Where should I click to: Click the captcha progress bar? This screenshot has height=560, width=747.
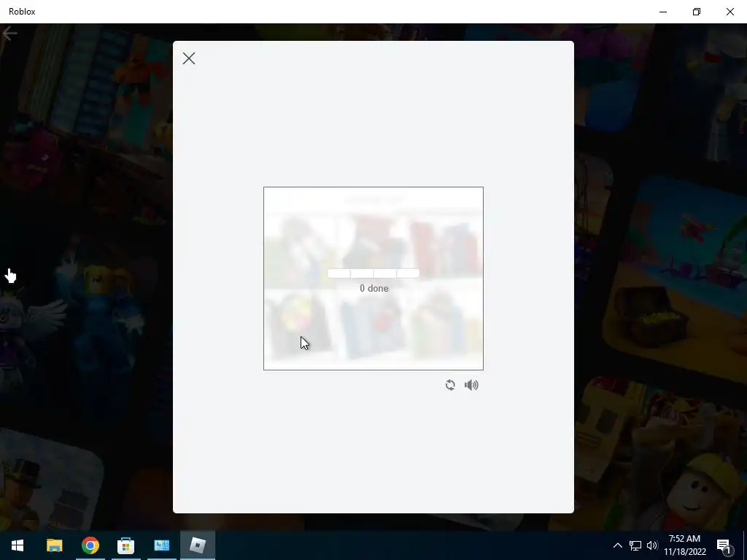pyautogui.click(x=373, y=273)
